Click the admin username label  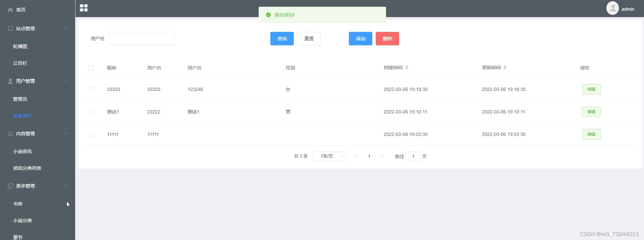pos(628,9)
